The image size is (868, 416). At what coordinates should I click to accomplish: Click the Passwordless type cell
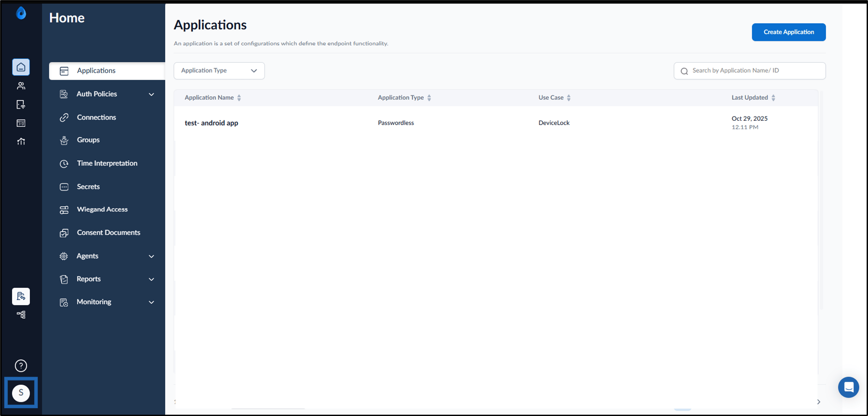click(395, 123)
